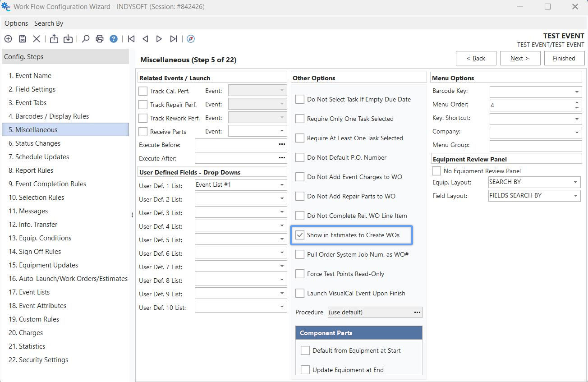
Task: Decrease Menu Order with down spinner arrow
Action: pos(577,108)
